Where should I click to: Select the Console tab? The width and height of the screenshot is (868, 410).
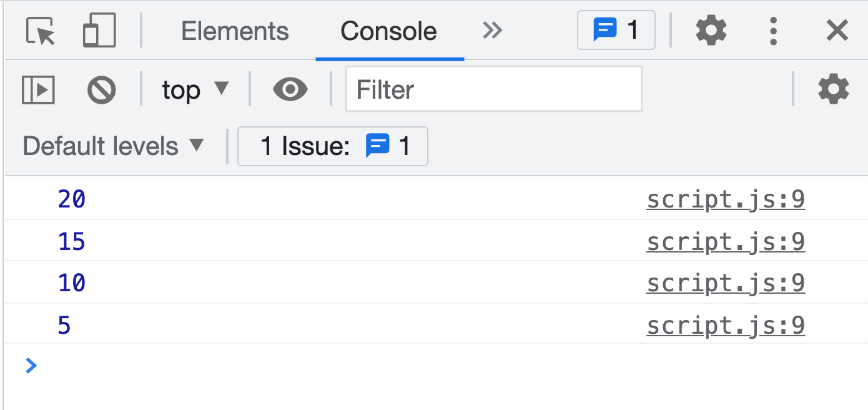[388, 31]
